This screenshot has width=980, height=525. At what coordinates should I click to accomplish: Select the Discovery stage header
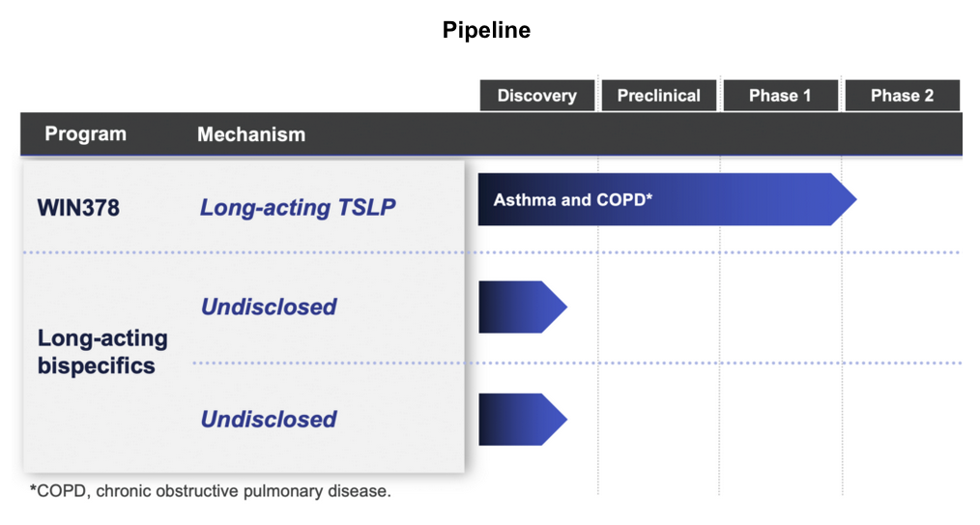(x=536, y=96)
